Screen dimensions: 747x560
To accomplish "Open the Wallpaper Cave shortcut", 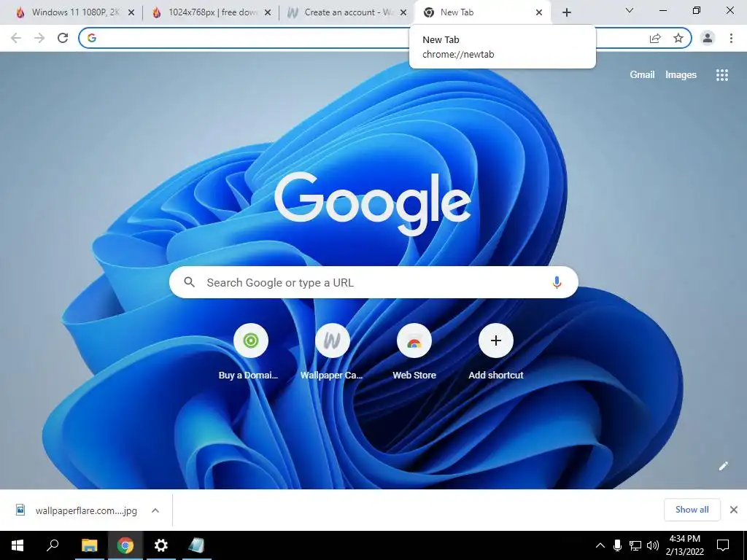I will tap(332, 352).
